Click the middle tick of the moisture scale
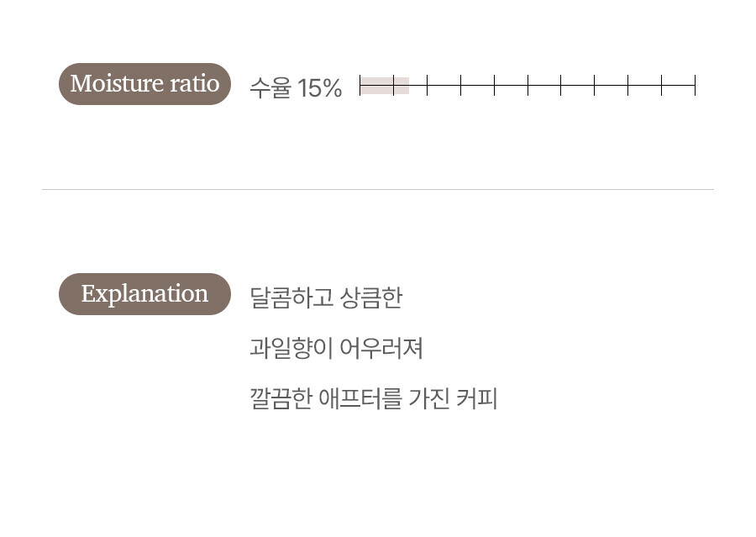Viewport: 756px width, 537px height. tap(528, 86)
